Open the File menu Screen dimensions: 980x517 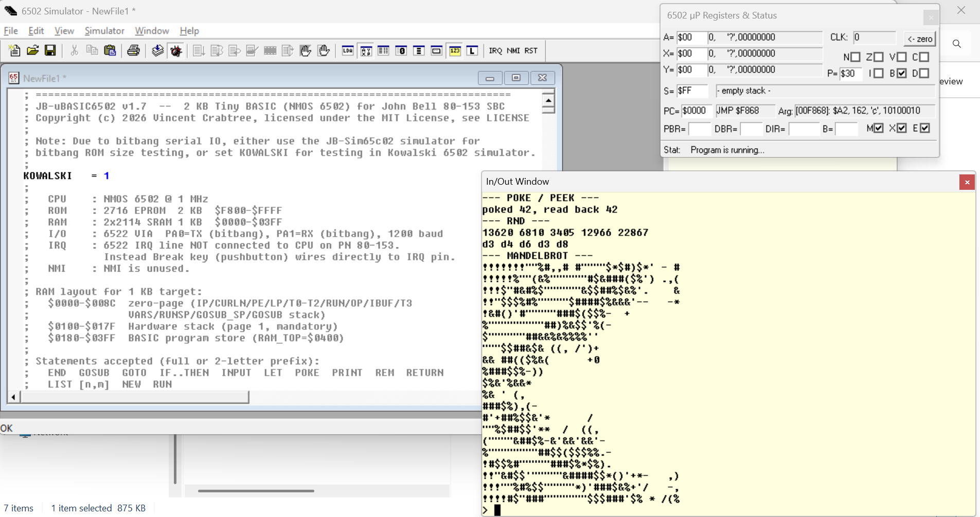11,31
